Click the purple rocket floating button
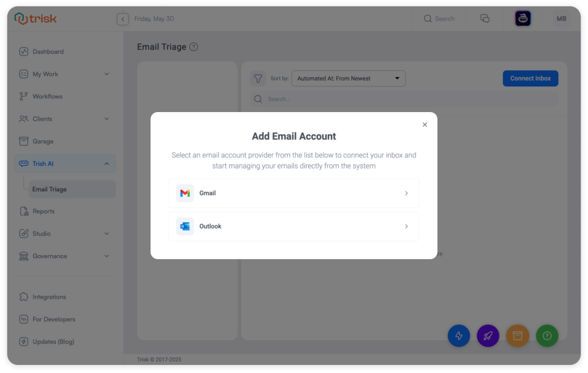Screen dimensions: 588x373 click(x=488, y=336)
